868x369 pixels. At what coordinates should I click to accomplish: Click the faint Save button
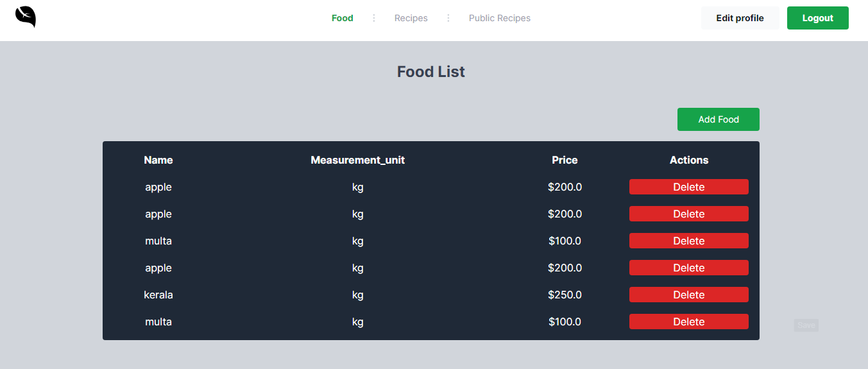click(x=806, y=325)
